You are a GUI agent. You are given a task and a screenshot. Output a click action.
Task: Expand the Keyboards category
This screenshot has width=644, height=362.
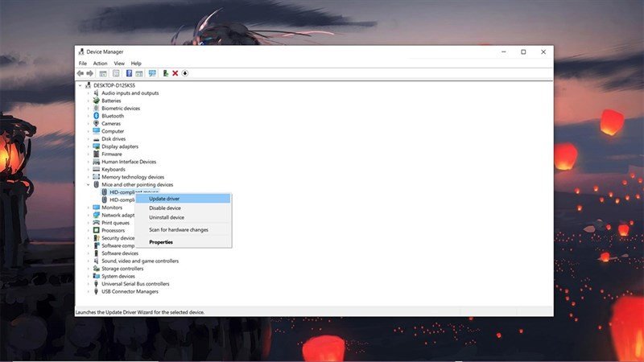(x=88, y=170)
